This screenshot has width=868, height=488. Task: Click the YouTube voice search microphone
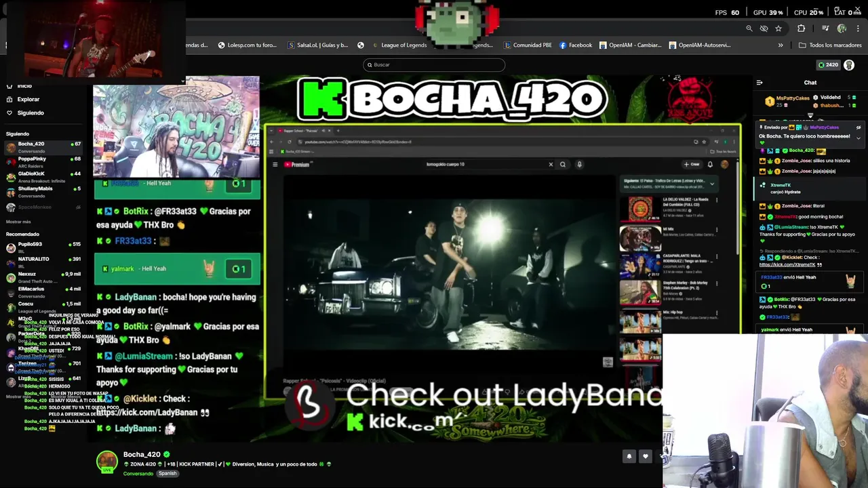click(x=579, y=164)
